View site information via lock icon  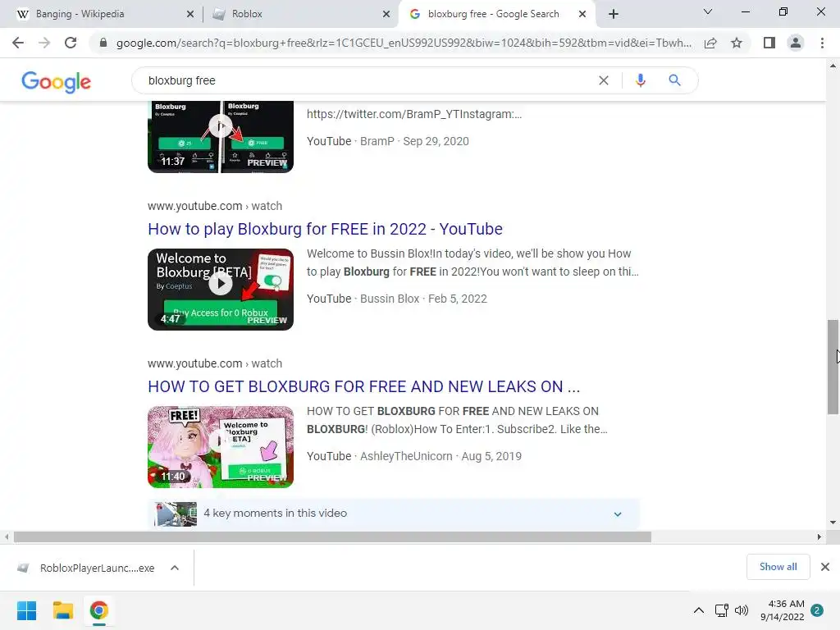click(x=103, y=43)
